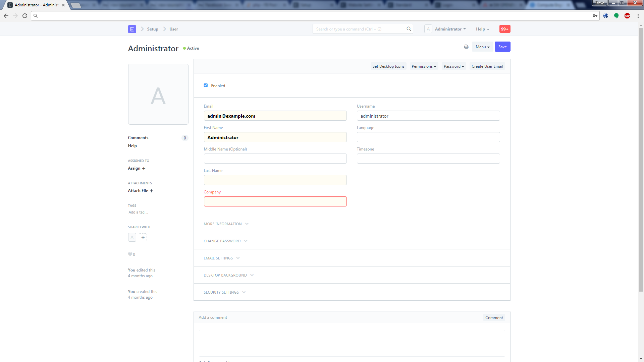Screen dimensions: 644x362
Task: Switch to the Setup breadcrumb page
Action: [153, 29]
